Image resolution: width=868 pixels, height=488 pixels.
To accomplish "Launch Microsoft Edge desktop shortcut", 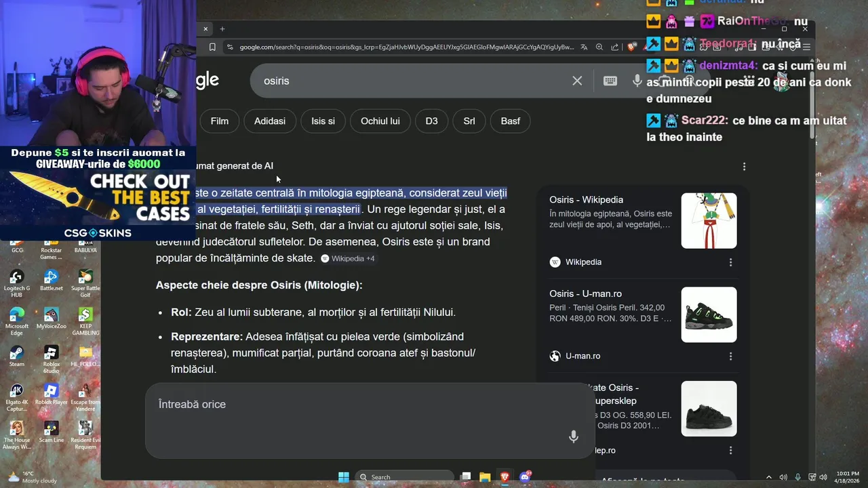I will tap(17, 321).
